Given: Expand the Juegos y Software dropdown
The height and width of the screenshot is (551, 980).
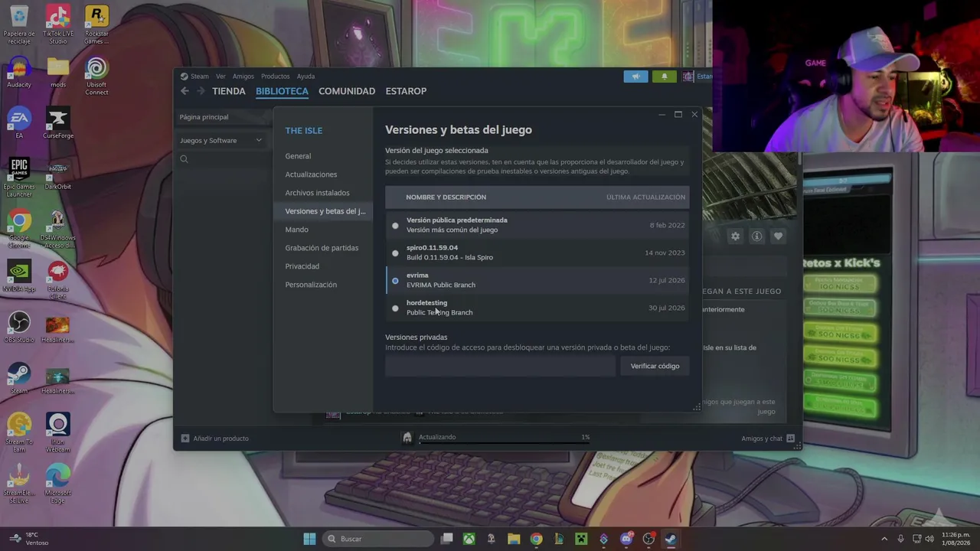Looking at the screenshot, I should (x=220, y=141).
